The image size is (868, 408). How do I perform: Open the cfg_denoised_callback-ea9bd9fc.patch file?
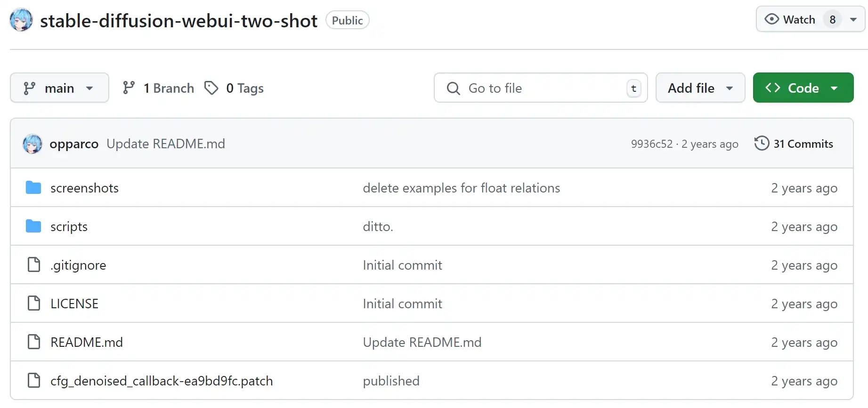pos(162,381)
